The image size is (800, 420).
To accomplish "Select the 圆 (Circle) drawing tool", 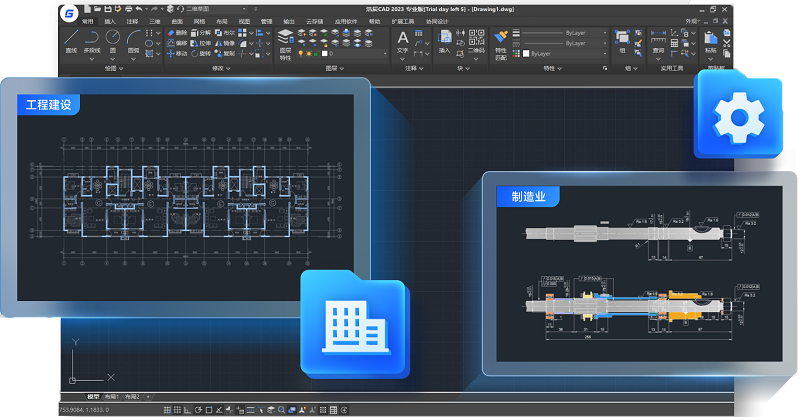I will coord(112,38).
